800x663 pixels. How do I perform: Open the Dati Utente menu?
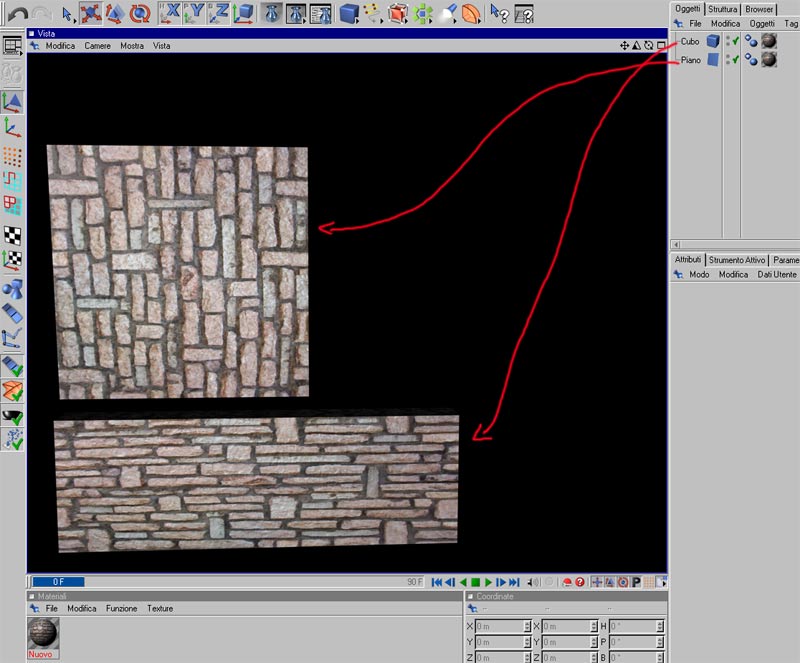pos(777,275)
